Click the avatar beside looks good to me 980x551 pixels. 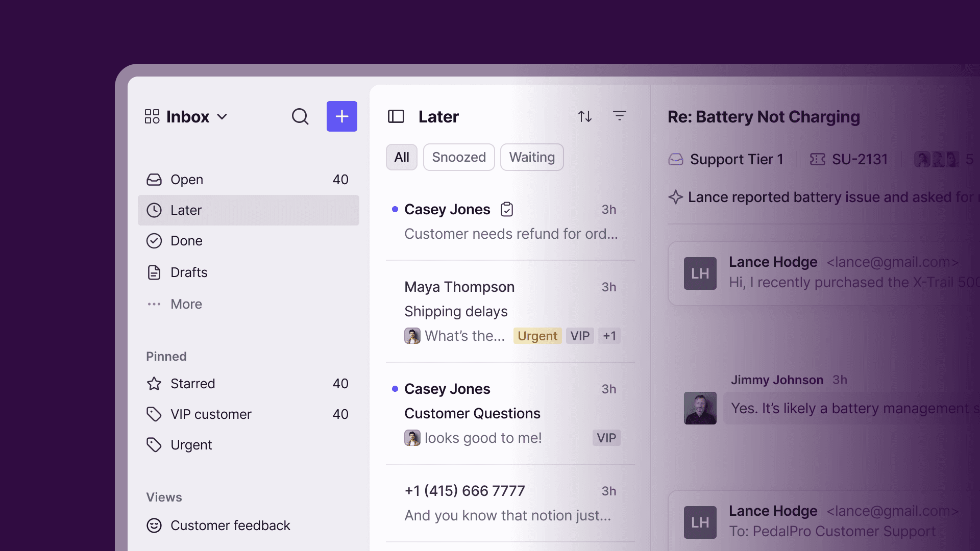tap(412, 438)
